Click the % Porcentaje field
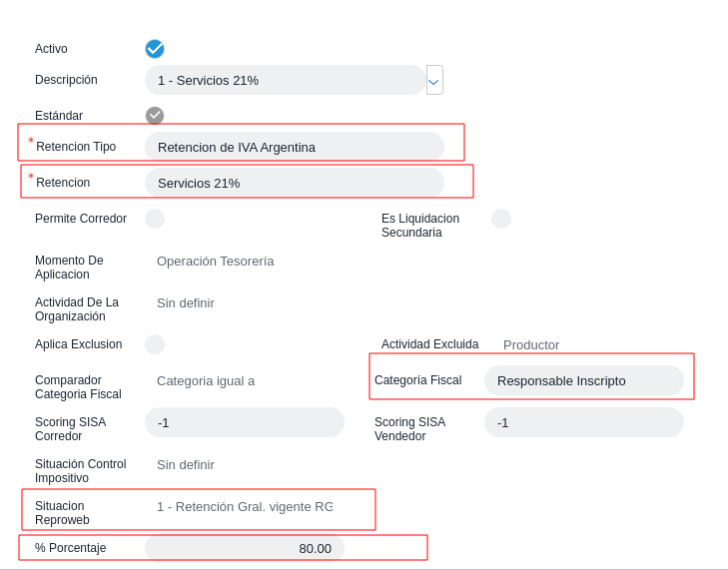Image resolution: width=728 pixels, height=570 pixels. [245, 548]
